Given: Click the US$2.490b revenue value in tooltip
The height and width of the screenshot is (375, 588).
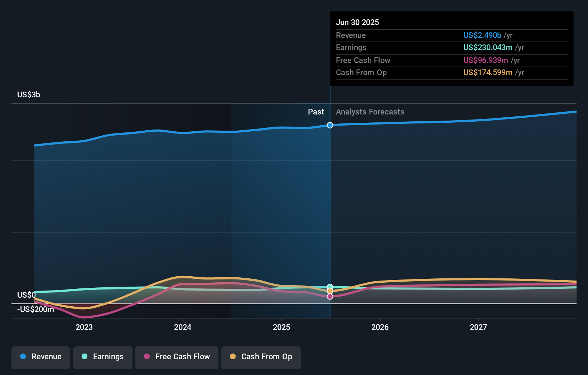Looking at the screenshot, I should coord(482,35).
